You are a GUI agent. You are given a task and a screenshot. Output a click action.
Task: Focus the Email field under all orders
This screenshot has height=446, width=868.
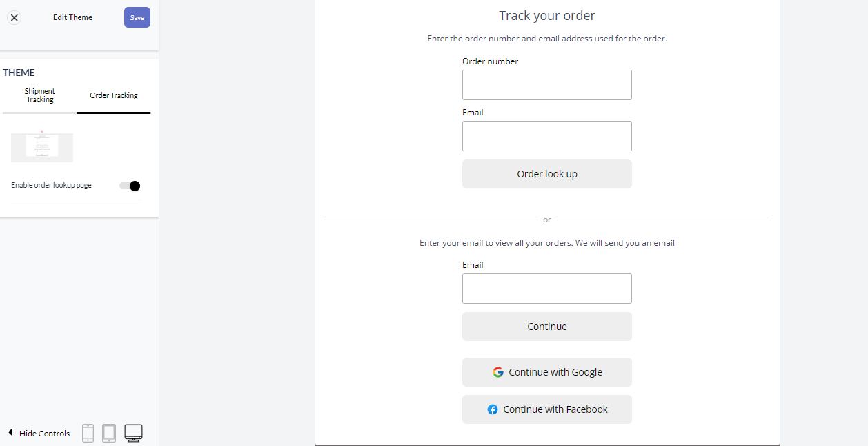pyautogui.click(x=547, y=289)
